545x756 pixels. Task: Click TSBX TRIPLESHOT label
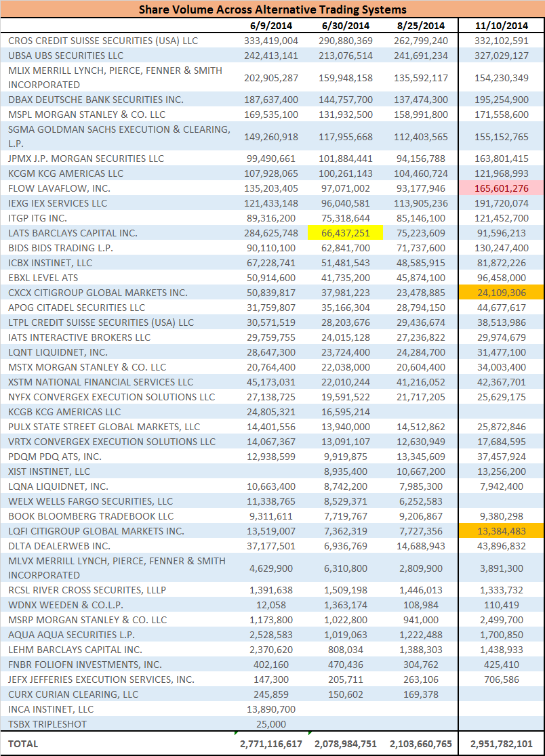click(x=47, y=726)
